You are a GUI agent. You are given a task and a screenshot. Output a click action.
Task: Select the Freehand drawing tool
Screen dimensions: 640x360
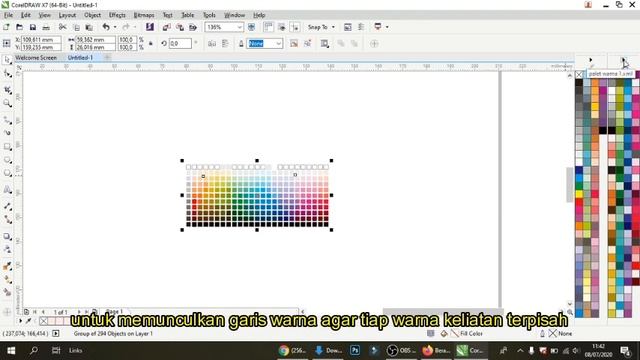tap(7, 120)
